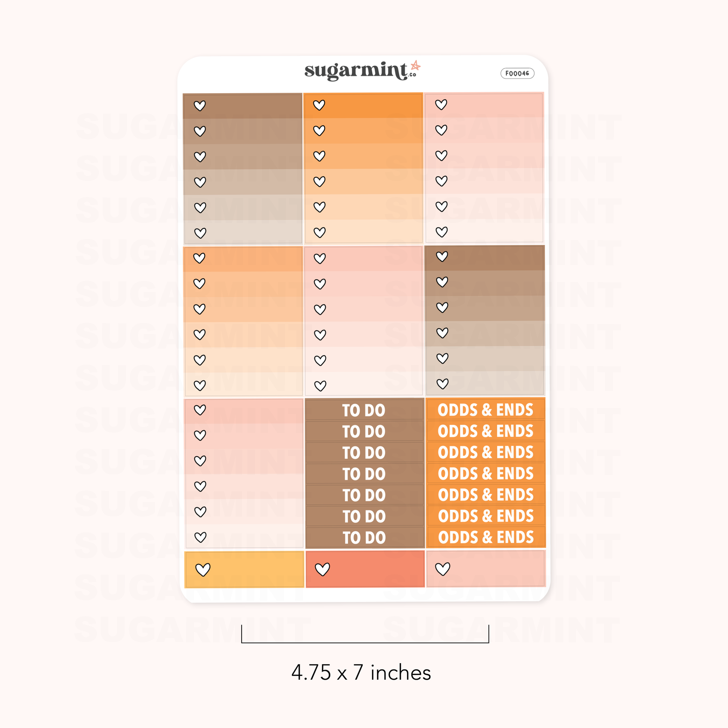The height and width of the screenshot is (728, 728).
Task: Click the heart on the yellow sticker
Action: pos(203,569)
